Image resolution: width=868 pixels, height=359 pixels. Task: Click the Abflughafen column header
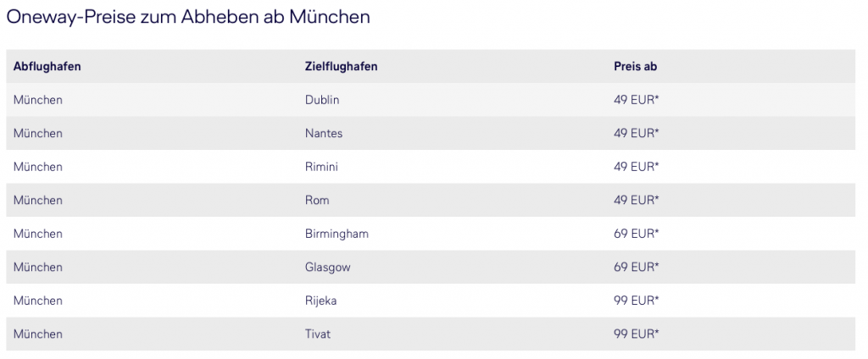pos(47,66)
